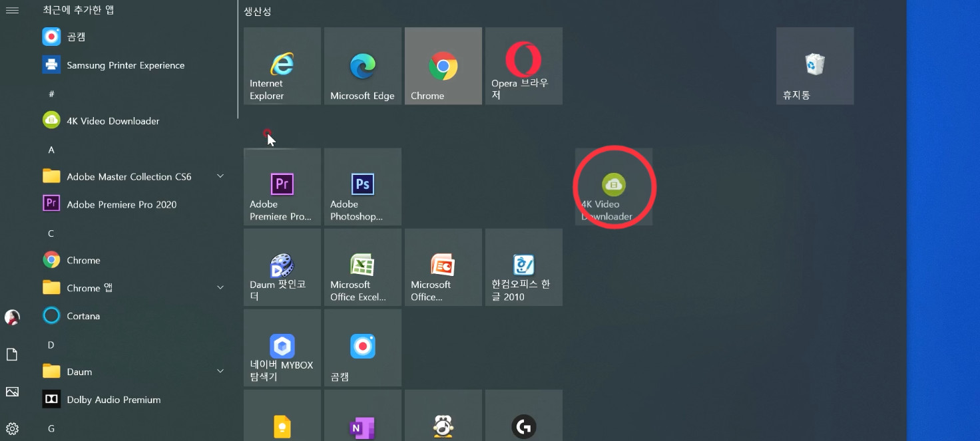Click the 생산성 tile group title
This screenshot has height=441, width=980.
pyautogui.click(x=258, y=11)
